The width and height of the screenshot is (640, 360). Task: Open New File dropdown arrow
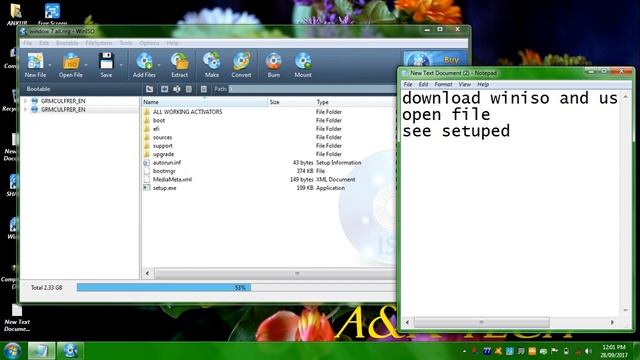(x=50, y=65)
